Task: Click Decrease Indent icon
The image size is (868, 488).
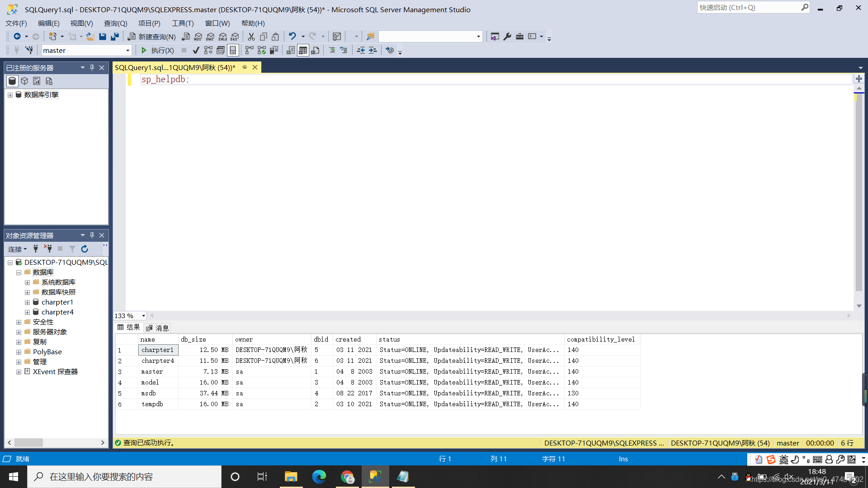Action: (361, 50)
